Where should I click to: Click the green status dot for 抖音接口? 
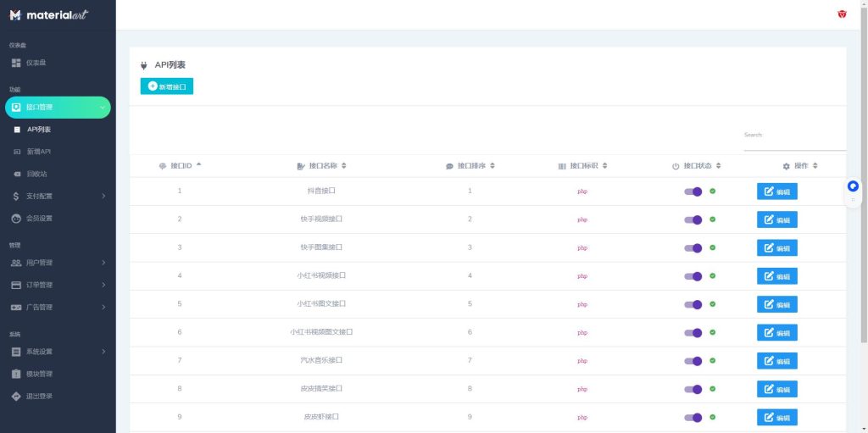point(712,191)
